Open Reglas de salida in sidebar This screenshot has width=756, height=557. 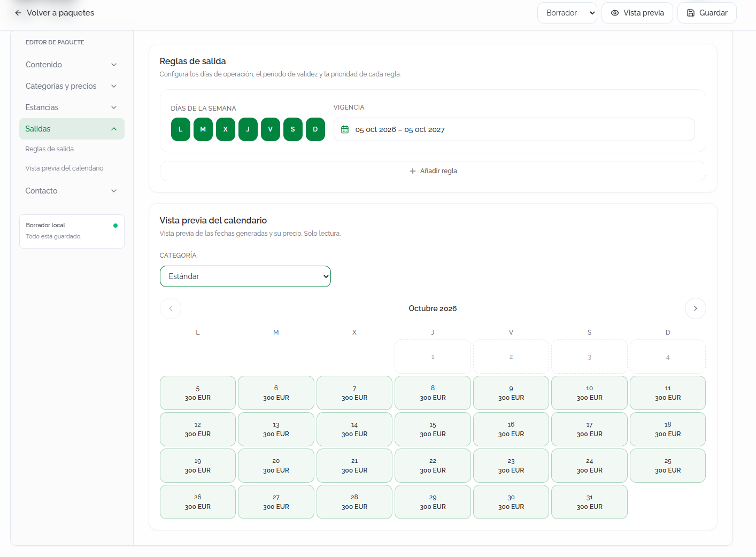pos(50,149)
